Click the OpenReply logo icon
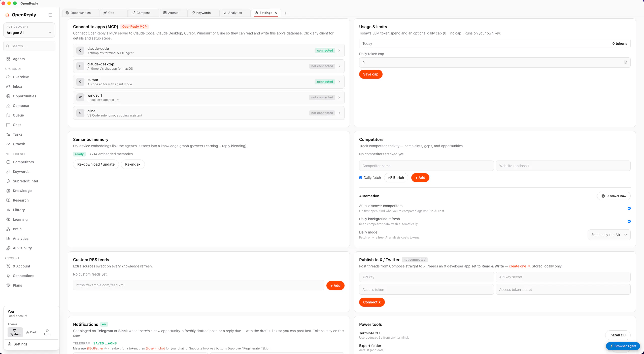Viewport: 644px width, 354px height. click(7, 15)
